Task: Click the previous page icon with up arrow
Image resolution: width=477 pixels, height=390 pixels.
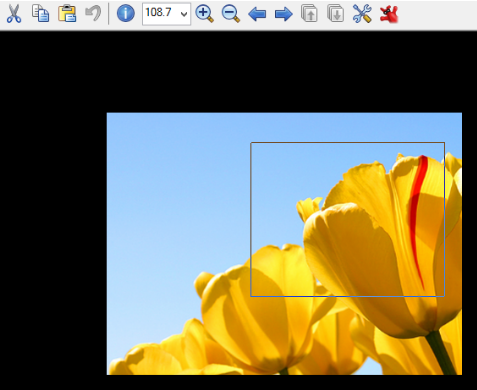Action: click(x=309, y=14)
